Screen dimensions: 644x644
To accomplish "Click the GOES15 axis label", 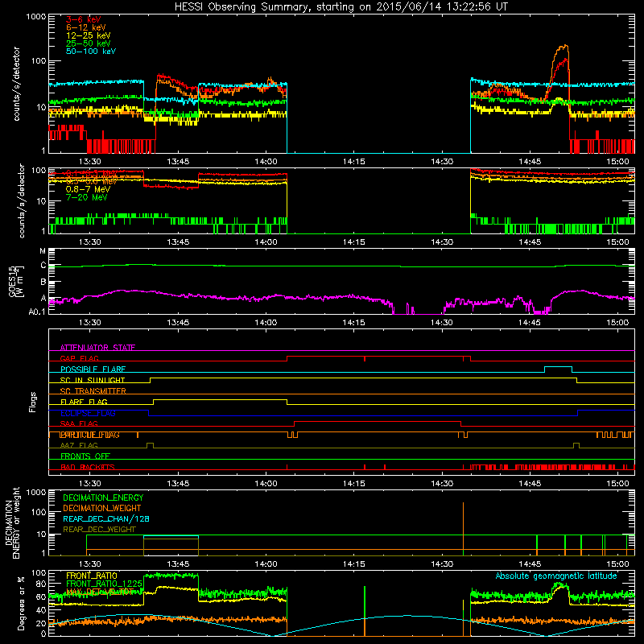I will pos(16,281).
